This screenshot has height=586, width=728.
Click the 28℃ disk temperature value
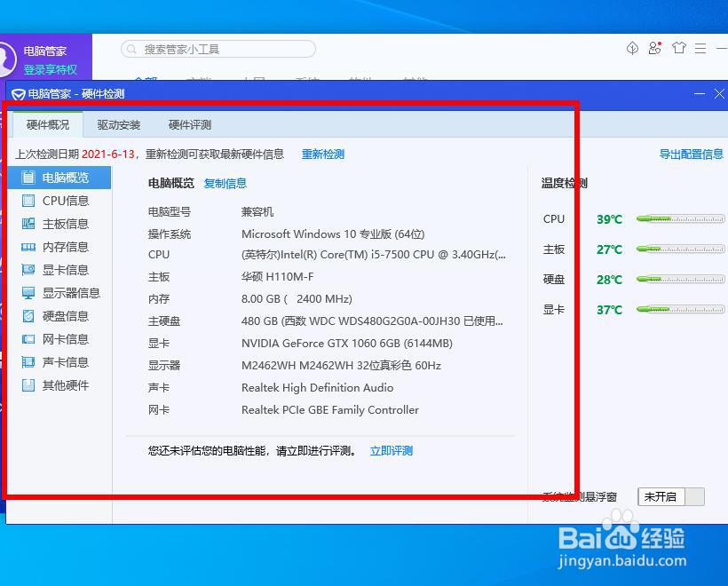610,280
